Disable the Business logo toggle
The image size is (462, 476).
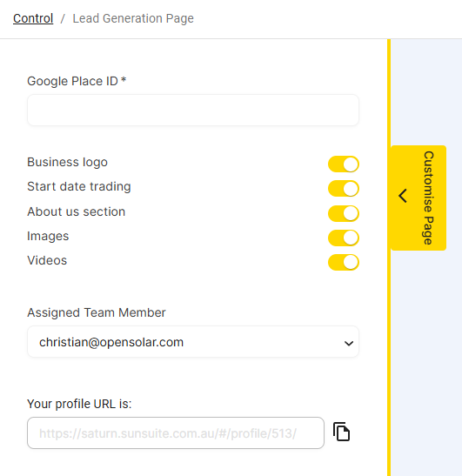[344, 164]
